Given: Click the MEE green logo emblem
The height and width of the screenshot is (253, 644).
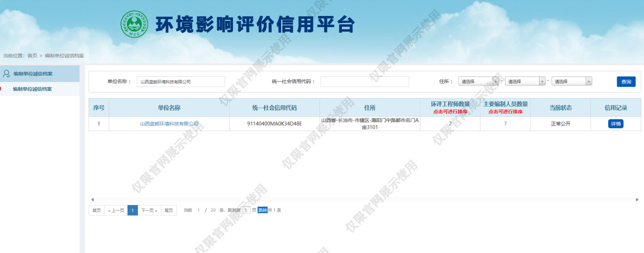Looking at the screenshot, I should [134, 24].
